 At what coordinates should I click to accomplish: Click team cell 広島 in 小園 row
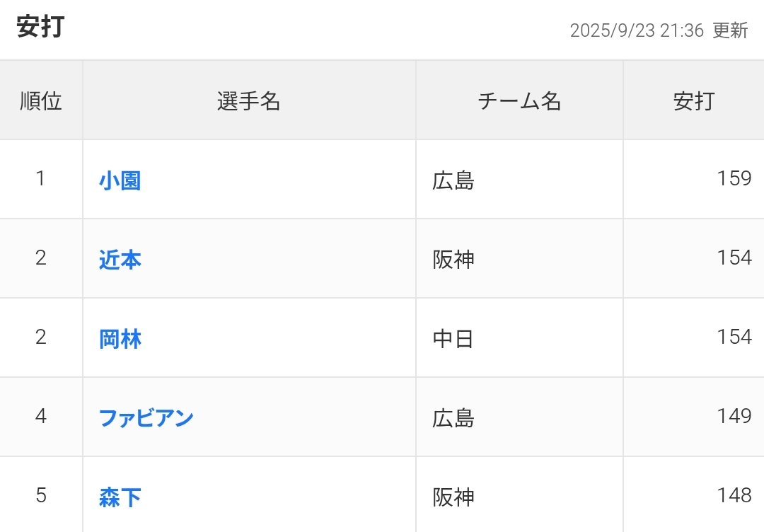pos(453,181)
